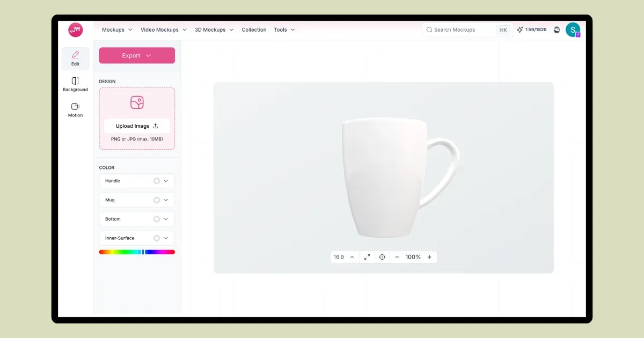Click the Bottom color circle swatch
This screenshot has width=644, height=338.
click(x=157, y=219)
